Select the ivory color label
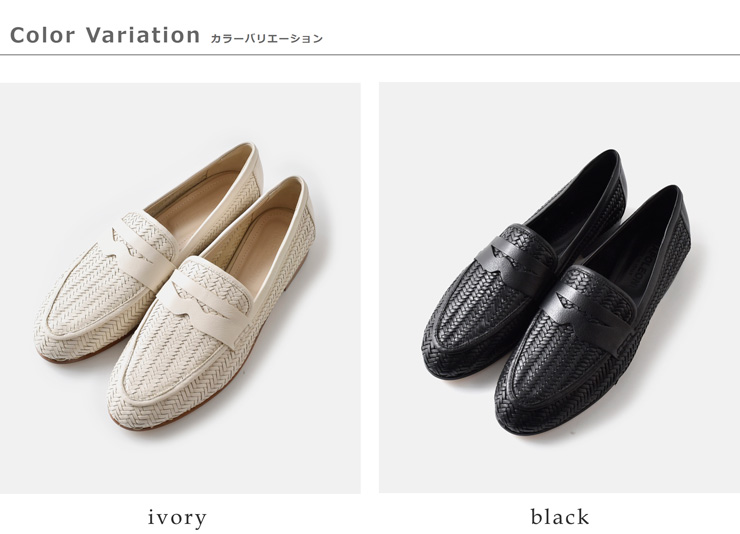The height and width of the screenshot is (534, 740). point(177,517)
